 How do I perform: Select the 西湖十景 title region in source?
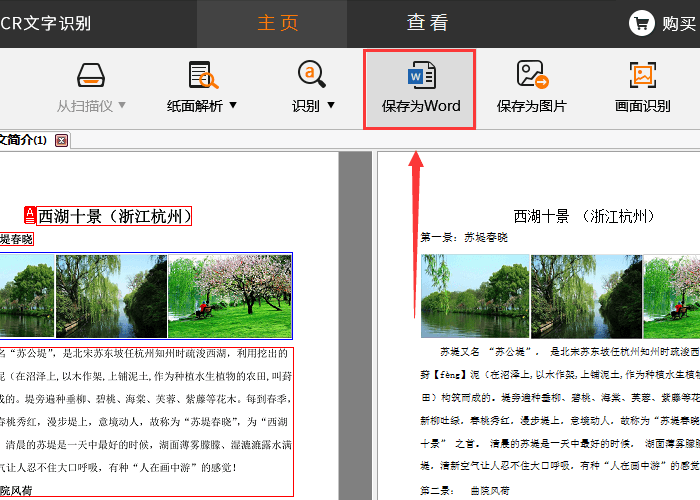(114, 216)
